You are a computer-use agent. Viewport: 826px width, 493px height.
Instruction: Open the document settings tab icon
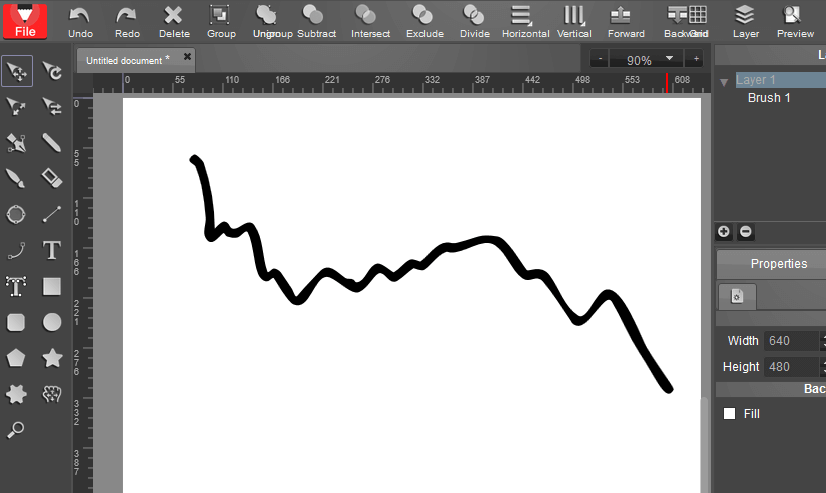click(x=737, y=296)
